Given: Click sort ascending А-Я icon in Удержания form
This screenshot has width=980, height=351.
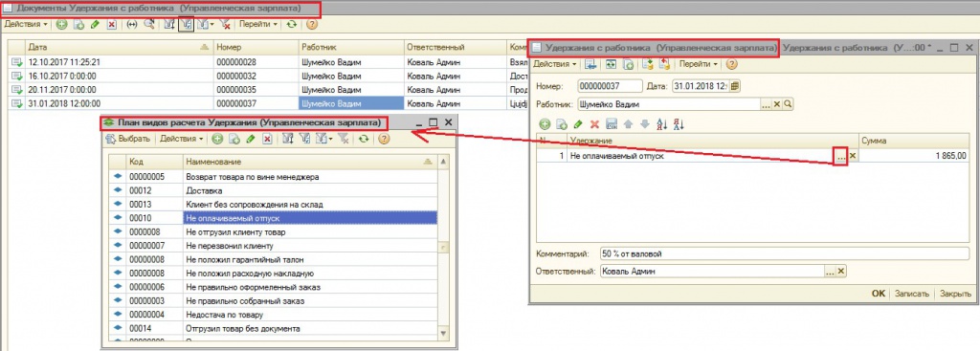Looking at the screenshot, I should pyautogui.click(x=662, y=124).
